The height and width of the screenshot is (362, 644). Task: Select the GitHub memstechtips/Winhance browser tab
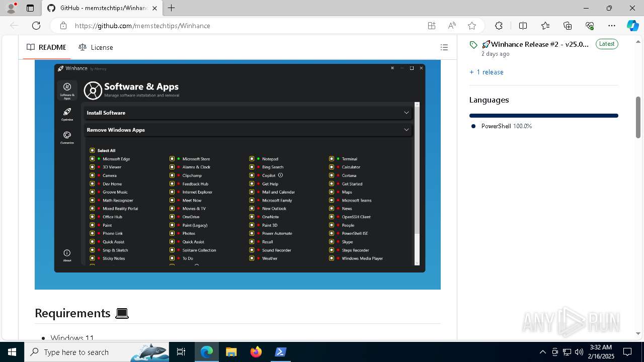pos(102,8)
